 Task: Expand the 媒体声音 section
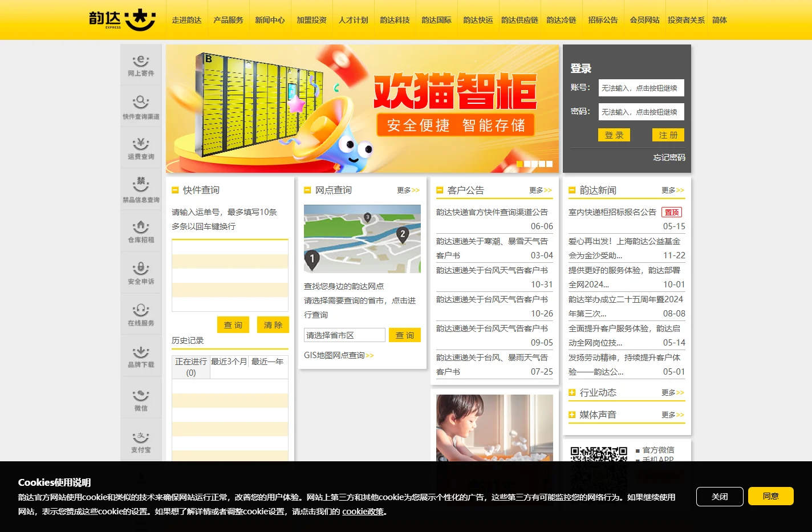[x=573, y=415]
